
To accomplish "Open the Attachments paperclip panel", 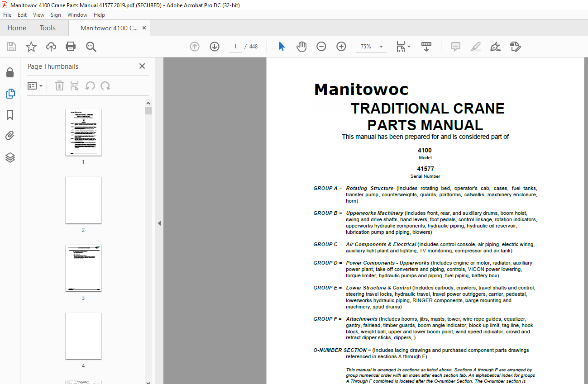I will pyautogui.click(x=10, y=136).
